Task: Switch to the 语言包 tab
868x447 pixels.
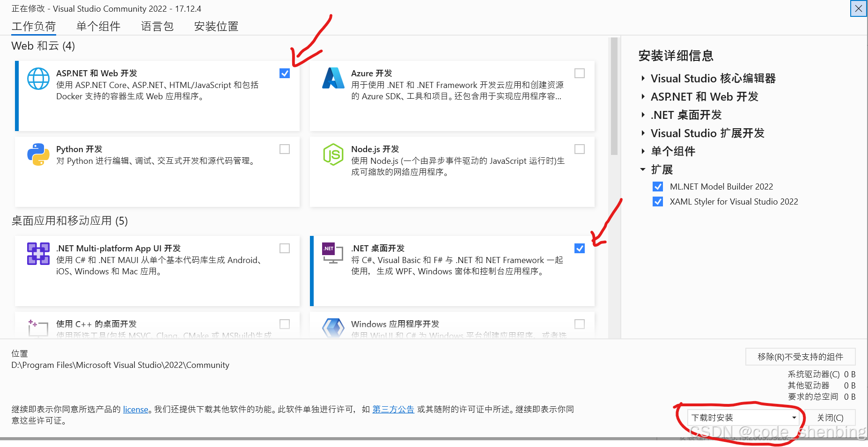Action: click(157, 27)
